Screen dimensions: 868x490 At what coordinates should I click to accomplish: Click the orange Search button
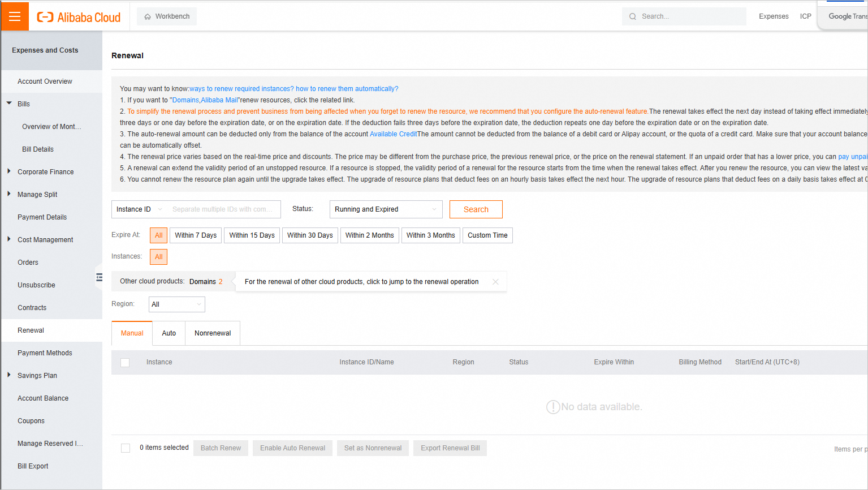click(x=476, y=209)
